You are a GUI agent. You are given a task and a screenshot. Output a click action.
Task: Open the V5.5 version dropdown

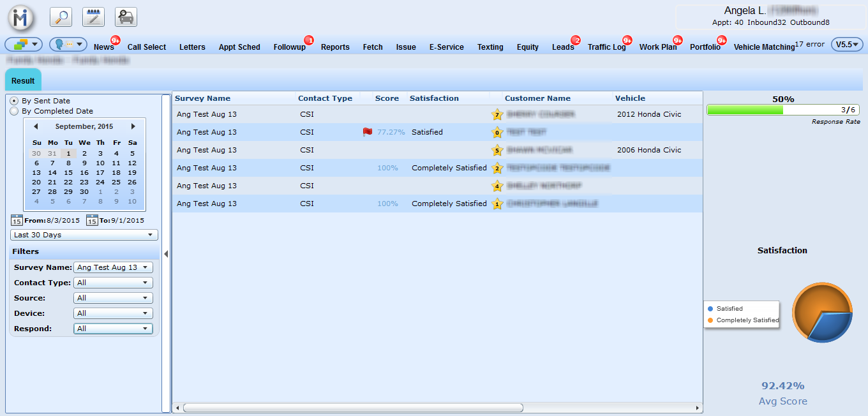[847, 45]
